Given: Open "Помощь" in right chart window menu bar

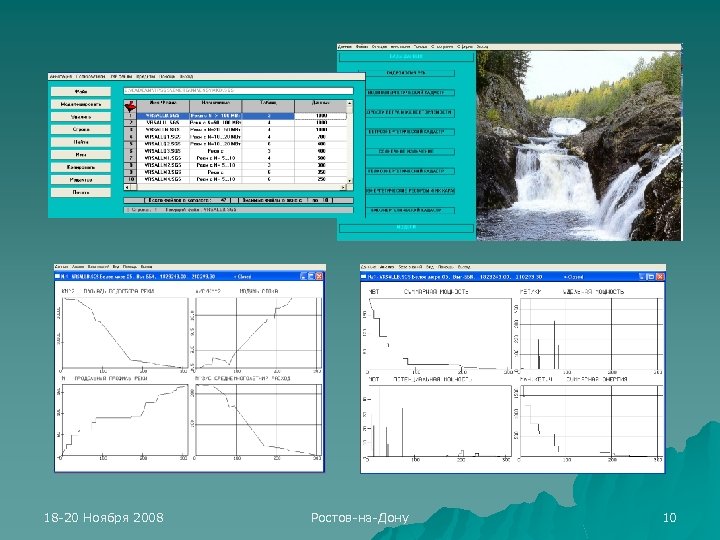Looking at the screenshot, I should coord(444,267).
